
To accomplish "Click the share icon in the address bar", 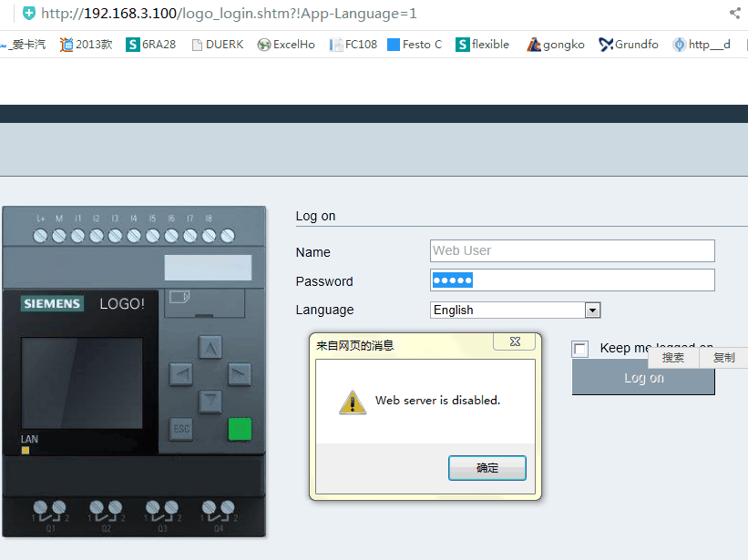I will pyautogui.click(x=734, y=13).
